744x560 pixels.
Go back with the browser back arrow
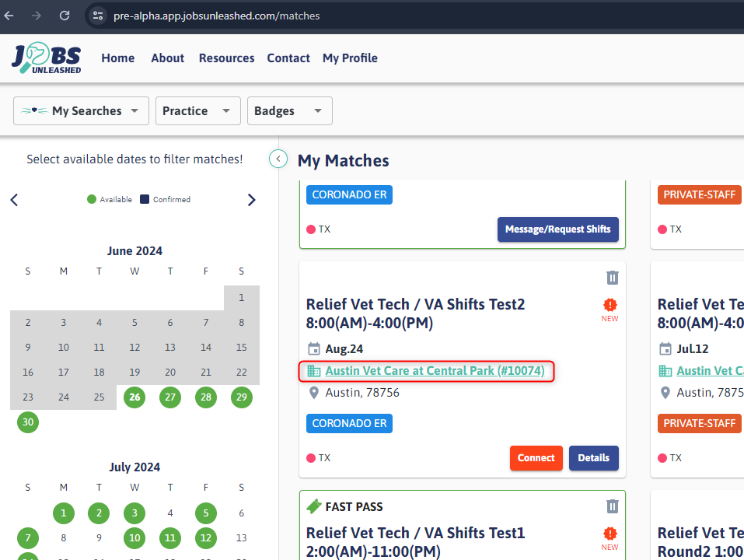coord(9,16)
